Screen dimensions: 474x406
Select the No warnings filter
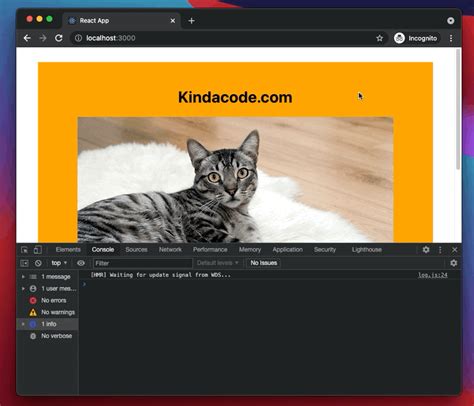coord(47,312)
